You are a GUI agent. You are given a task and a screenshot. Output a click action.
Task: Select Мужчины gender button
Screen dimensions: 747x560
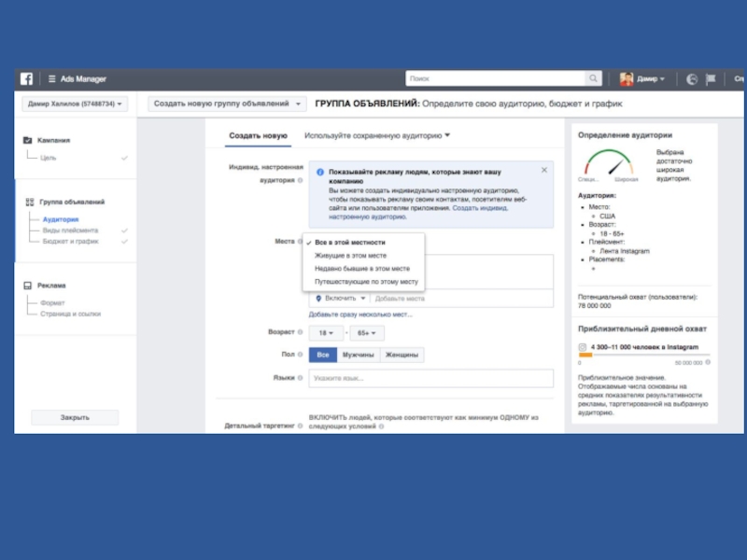point(359,355)
